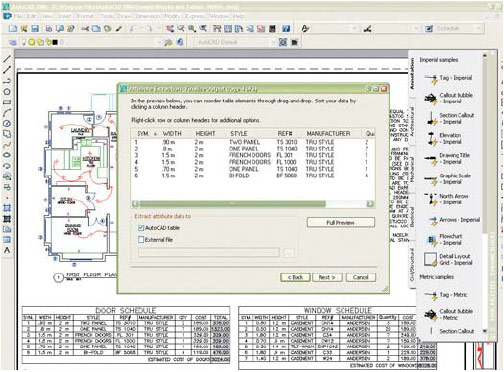504x372 pixels.
Task: Click the New drawing icon
Action: tap(13, 29)
